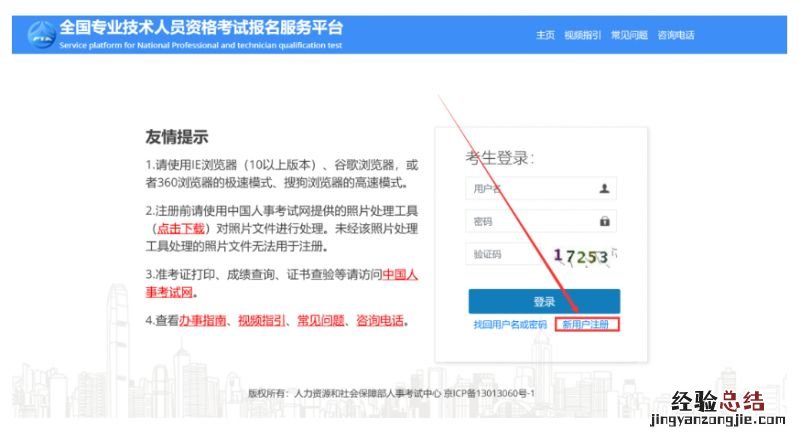Click the platform logo in the header
Screen dimensions: 800x438
click(41, 35)
